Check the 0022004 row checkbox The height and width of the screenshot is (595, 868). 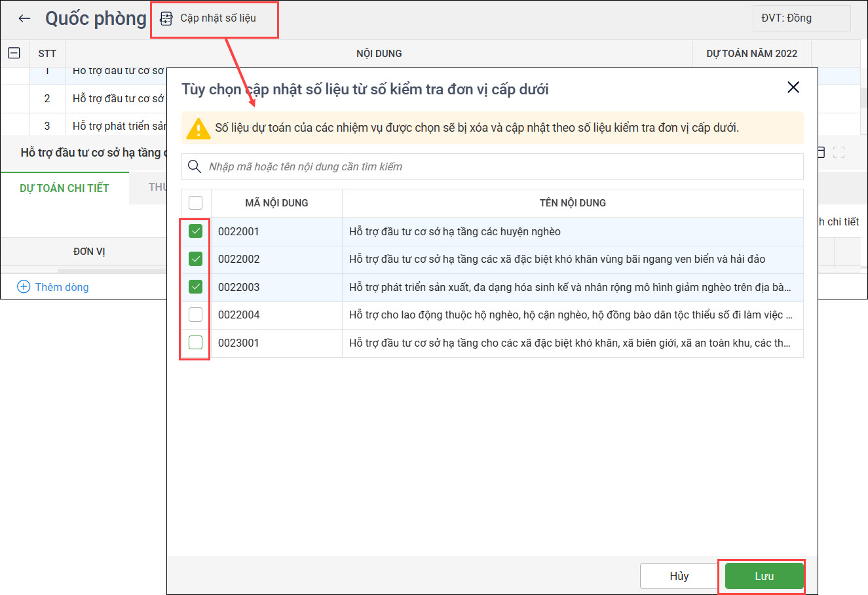[195, 315]
